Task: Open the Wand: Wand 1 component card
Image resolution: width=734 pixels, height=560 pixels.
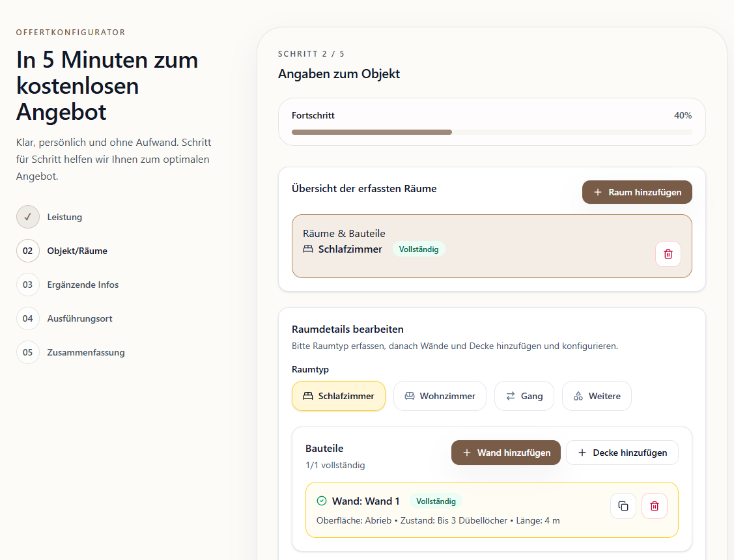Action: coord(492,510)
